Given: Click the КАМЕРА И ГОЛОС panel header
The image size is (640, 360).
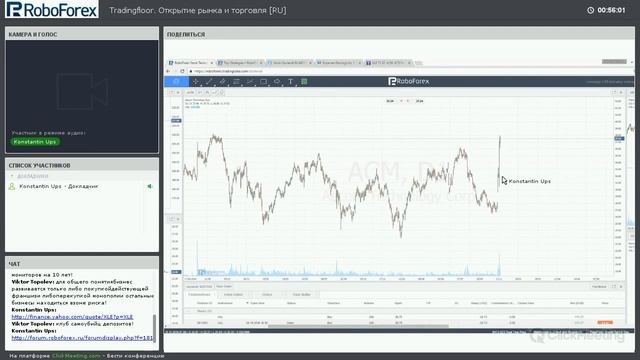Looking at the screenshot, I should tap(82, 34).
